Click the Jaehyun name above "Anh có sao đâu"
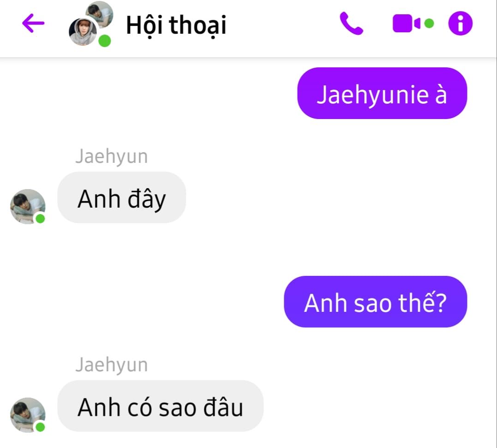This screenshot has height=448, width=497. point(112,364)
